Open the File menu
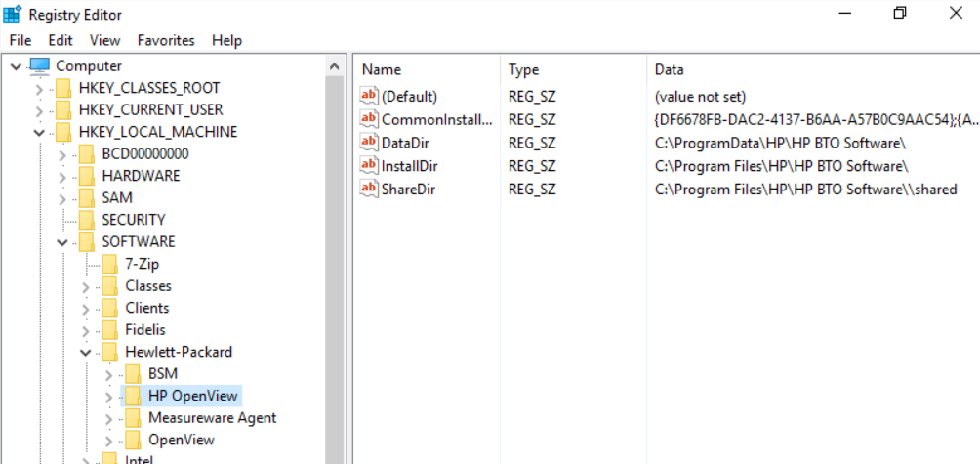This screenshot has width=980, height=464. click(20, 41)
